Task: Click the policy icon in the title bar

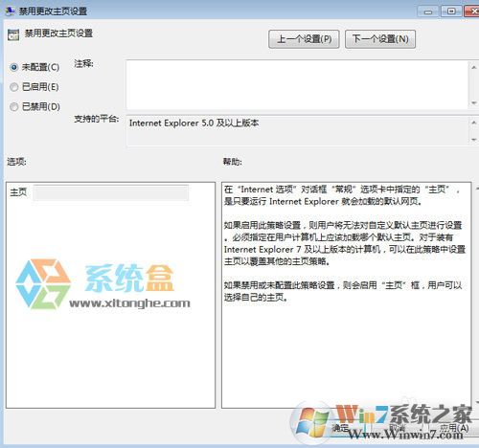Action: 10,11
